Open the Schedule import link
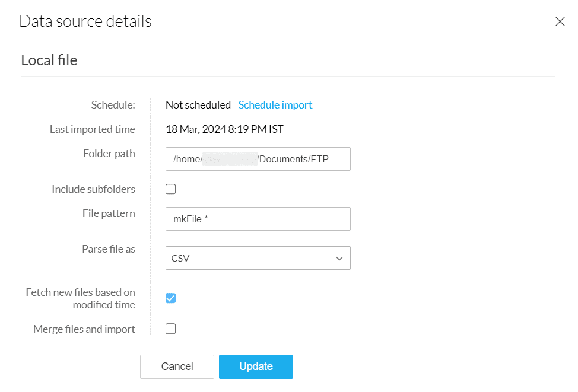This screenshot has height=392, width=578. [x=275, y=105]
